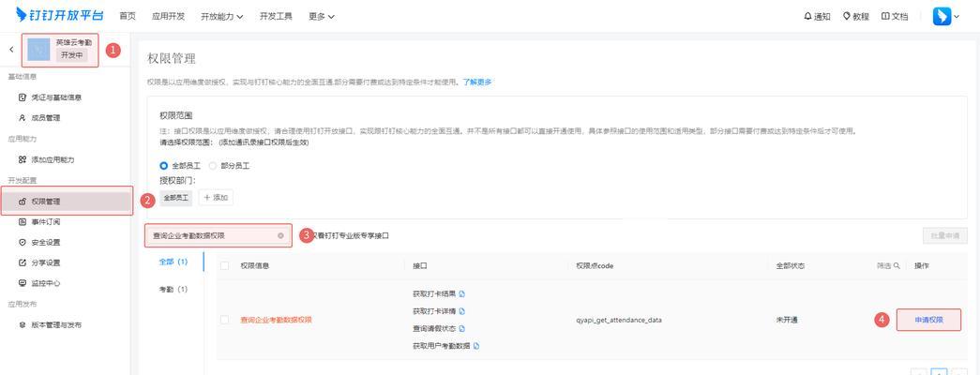Click the 筛选 search filter icon
The width and height of the screenshot is (980, 375).
(897, 265)
